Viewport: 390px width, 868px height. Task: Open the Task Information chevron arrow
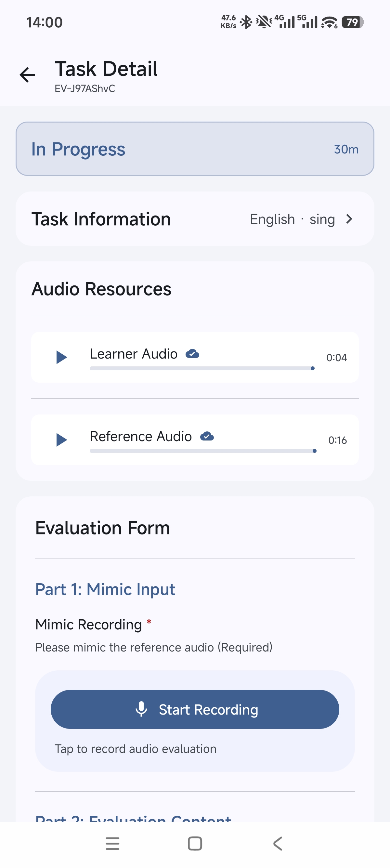(x=349, y=219)
